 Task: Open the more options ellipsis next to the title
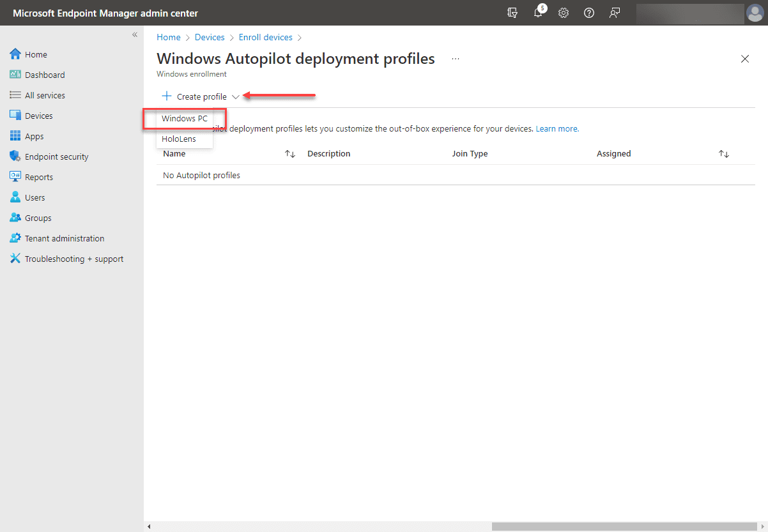456,58
